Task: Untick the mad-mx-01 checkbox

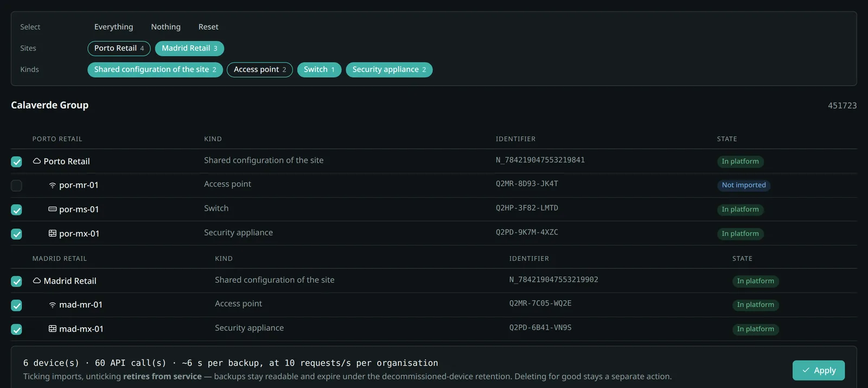Action: [17, 329]
